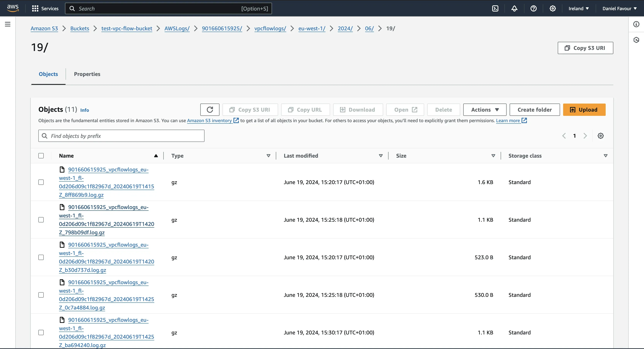Check the 798b09df.log.gz row checkbox
This screenshot has height=349, width=644.
(41, 220)
